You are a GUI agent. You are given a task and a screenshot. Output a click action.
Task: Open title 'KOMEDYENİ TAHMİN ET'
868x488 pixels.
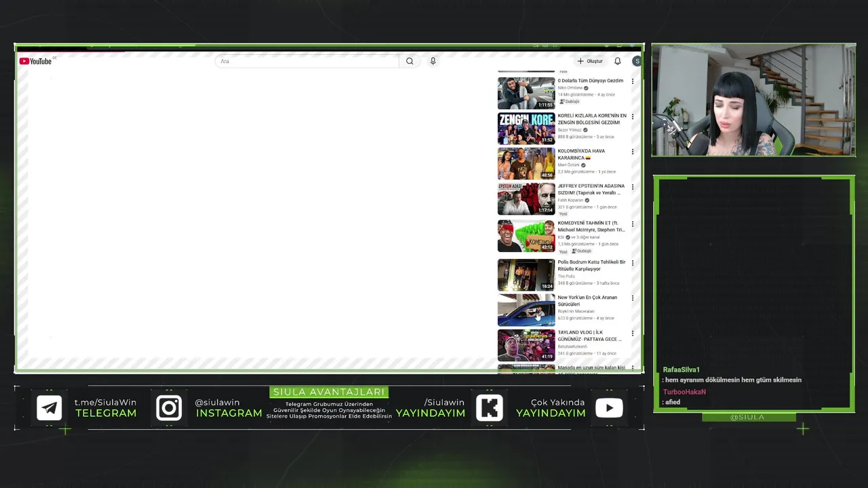pos(591,226)
